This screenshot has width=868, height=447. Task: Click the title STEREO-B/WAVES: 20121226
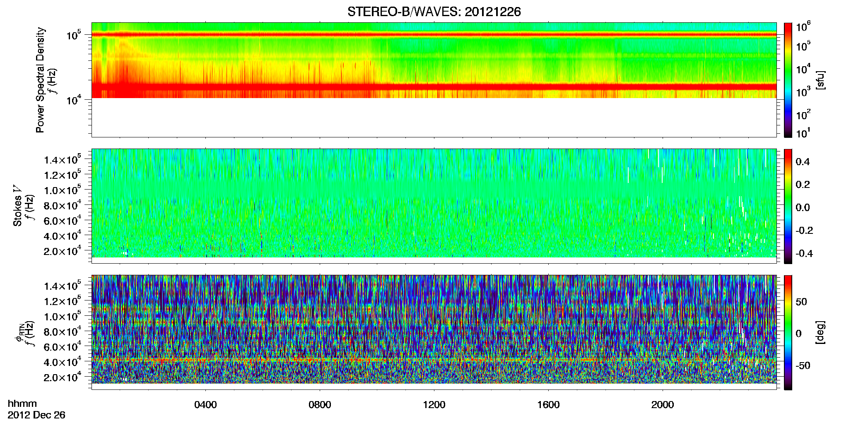[x=434, y=12]
